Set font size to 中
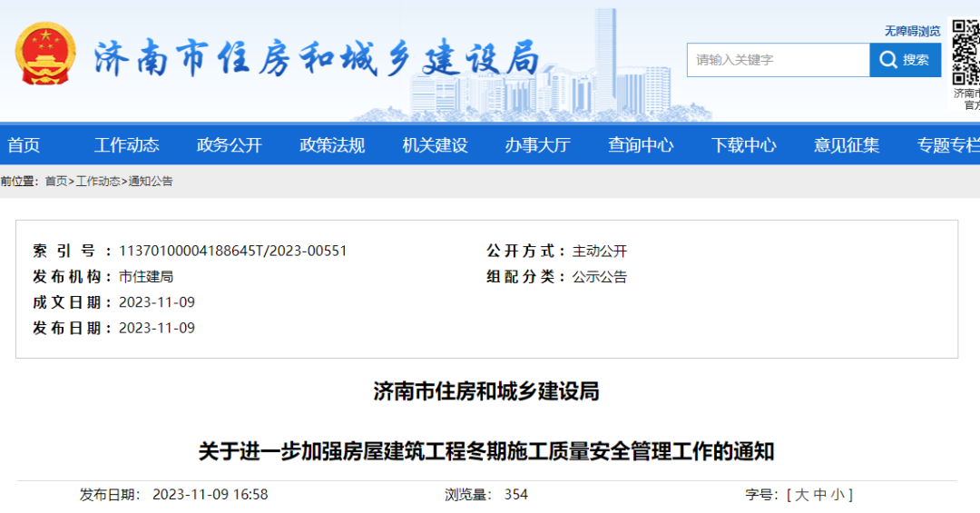Image resolution: width=980 pixels, height=513 pixels. click(x=820, y=495)
